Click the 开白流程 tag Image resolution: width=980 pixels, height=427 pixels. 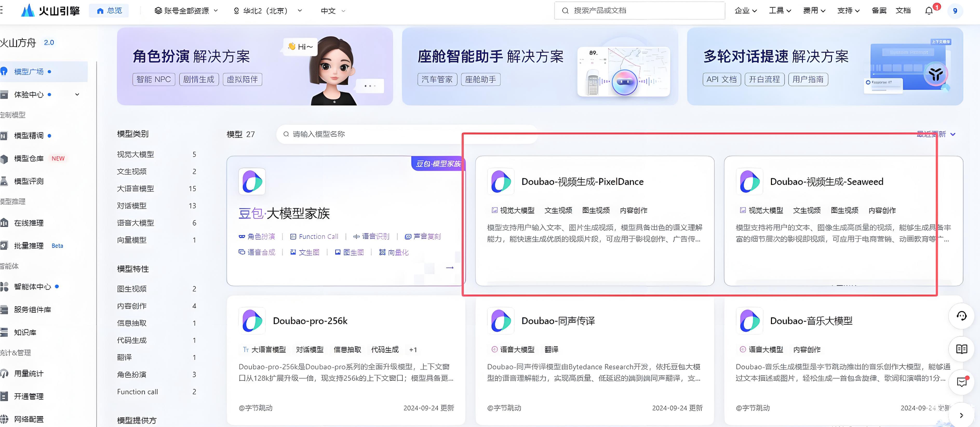click(x=764, y=79)
